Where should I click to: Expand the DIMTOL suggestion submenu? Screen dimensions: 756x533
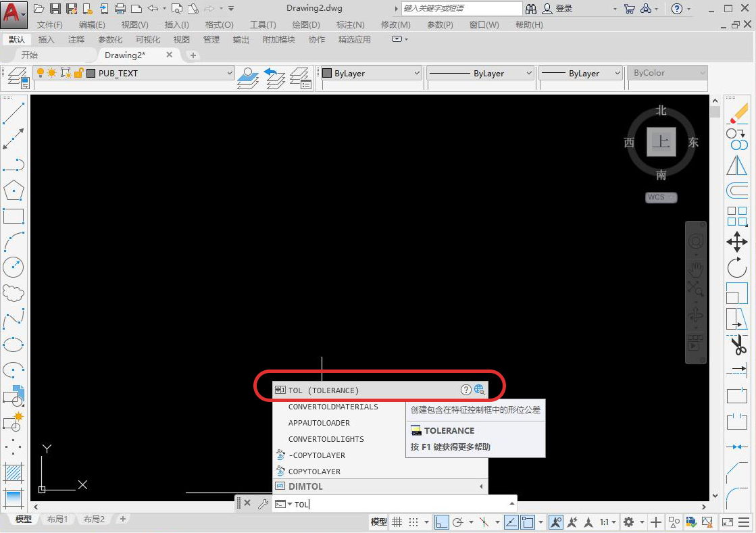(x=481, y=486)
